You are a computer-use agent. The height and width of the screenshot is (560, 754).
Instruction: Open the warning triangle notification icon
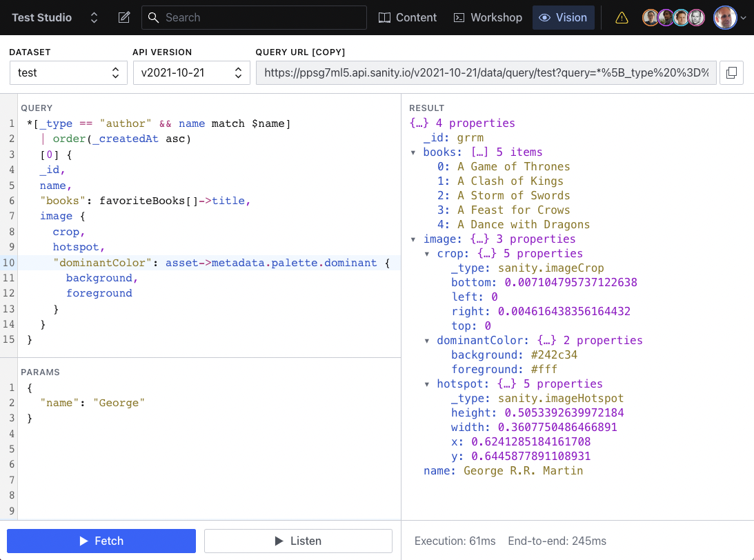point(622,17)
